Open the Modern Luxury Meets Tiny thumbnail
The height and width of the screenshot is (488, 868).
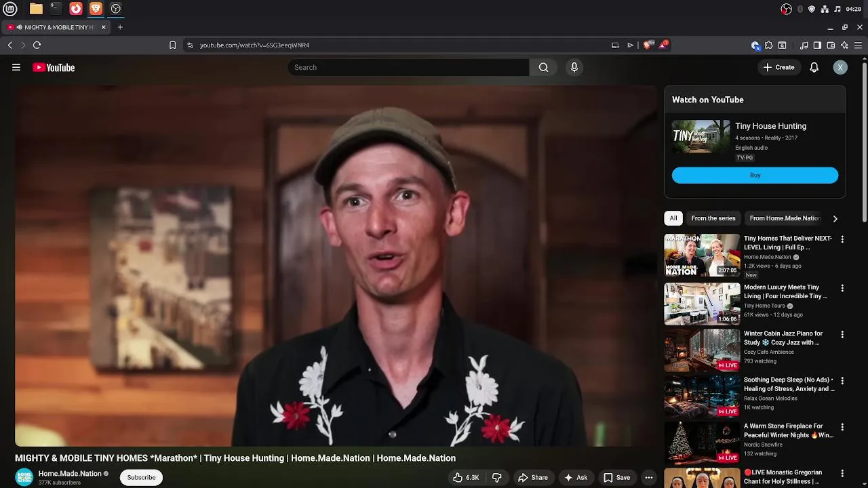702,304
